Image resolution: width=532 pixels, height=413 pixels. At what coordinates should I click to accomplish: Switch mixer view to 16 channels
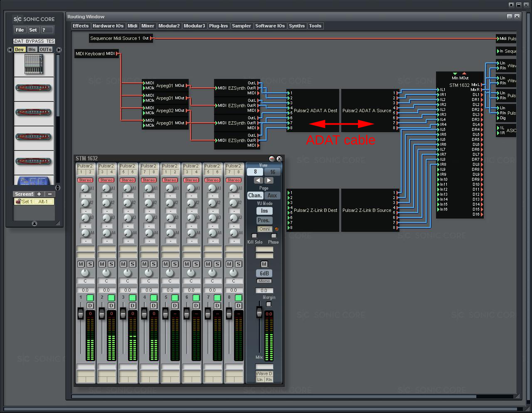(273, 172)
